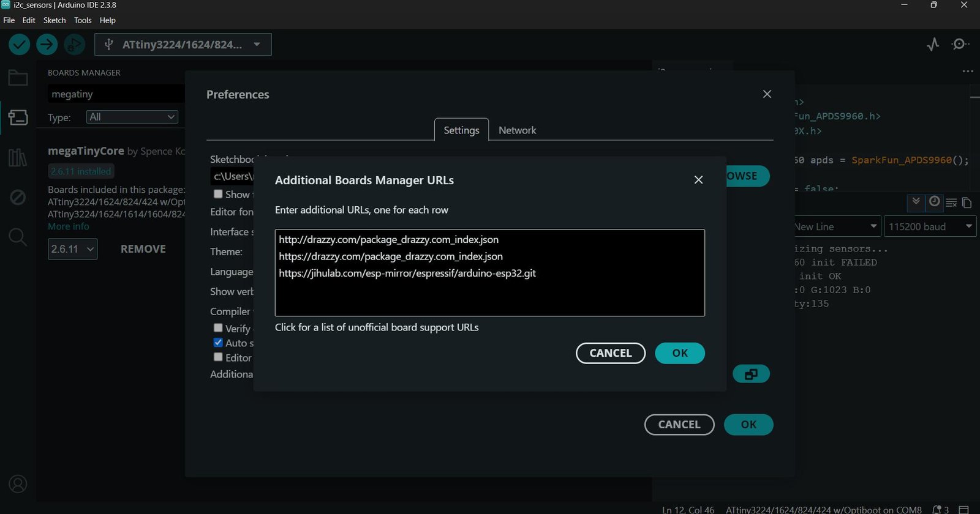The image size is (980, 514).
Task: Open the File menu
Action: click(x=9, y=20)
